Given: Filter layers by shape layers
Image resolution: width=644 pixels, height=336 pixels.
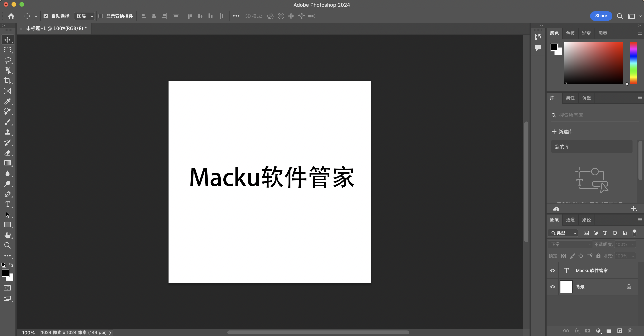Looking at the screenshot, I should coord(615,233).
